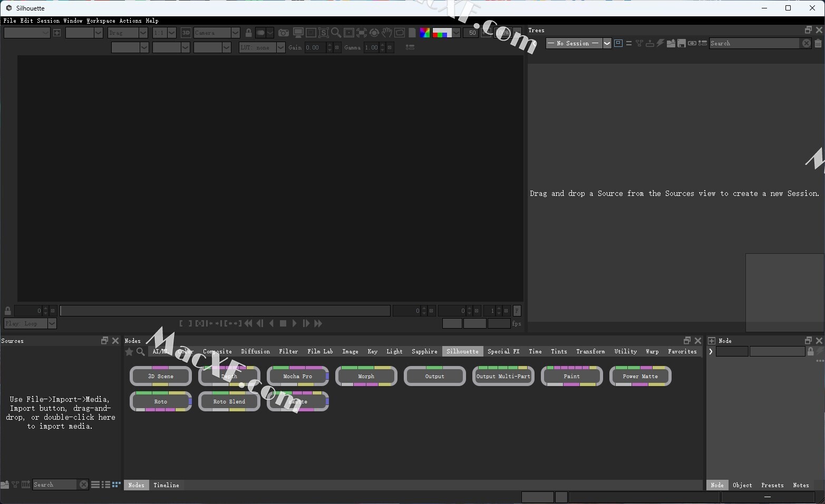Jump to the last frame with fast-forward button
Image resolution: width=825 pixels, height=504 pixels.
(x=318, y=323)
